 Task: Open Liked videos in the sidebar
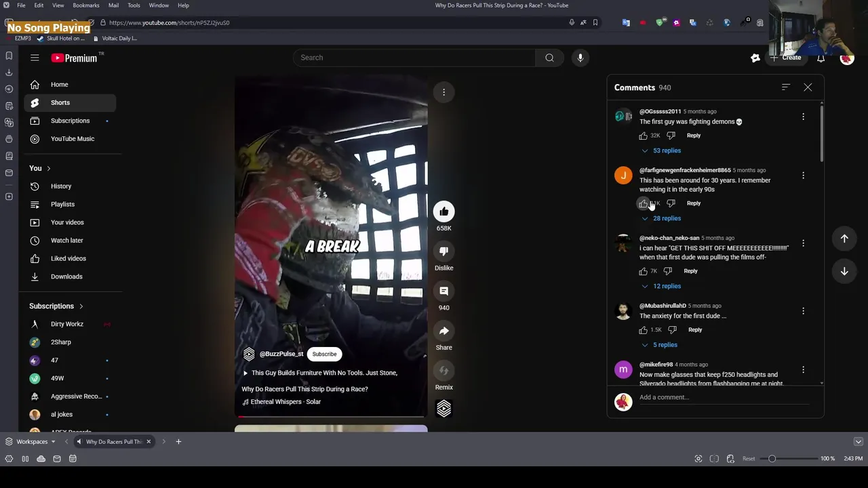70,258
